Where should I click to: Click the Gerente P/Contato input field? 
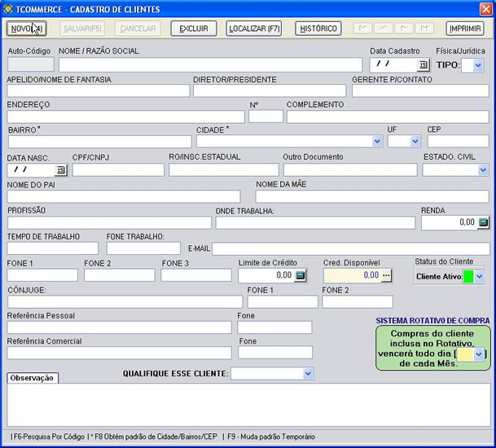[x=420, y=90]
